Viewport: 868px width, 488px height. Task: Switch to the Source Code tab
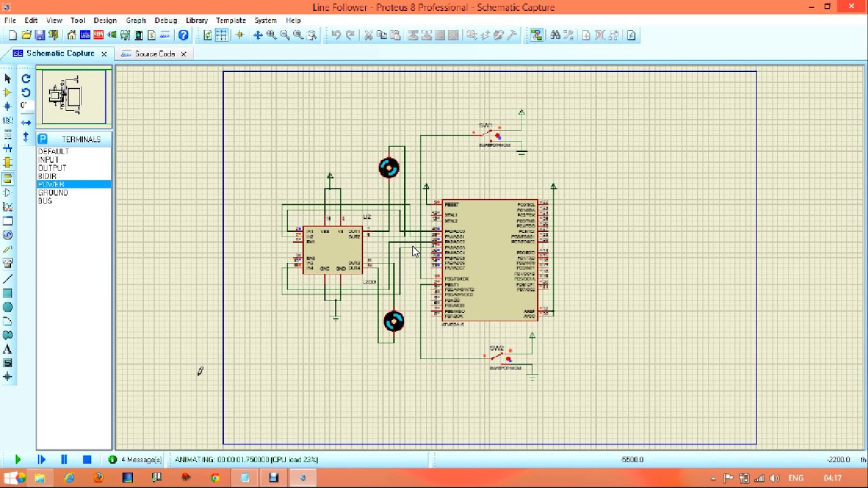click(155, 54)
